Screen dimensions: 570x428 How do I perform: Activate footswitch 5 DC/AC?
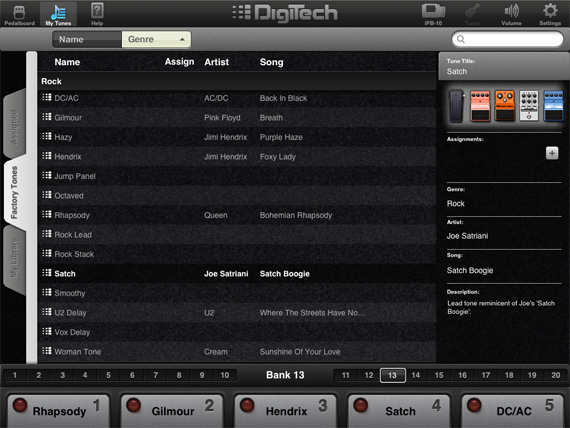coord(513,411)
